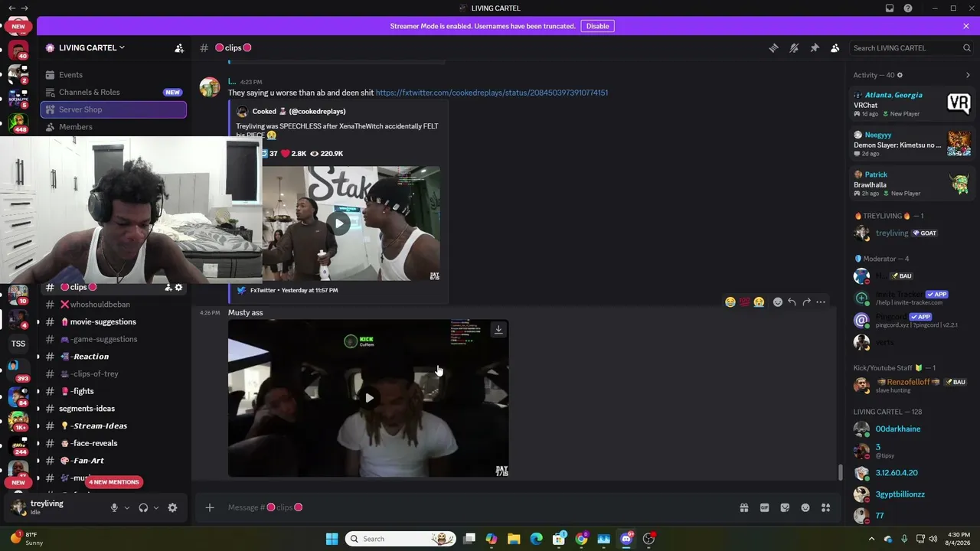Toggle microphone mute in user panel
The width and height of the screenshot is (980, 551).
(x=114, y=507)
